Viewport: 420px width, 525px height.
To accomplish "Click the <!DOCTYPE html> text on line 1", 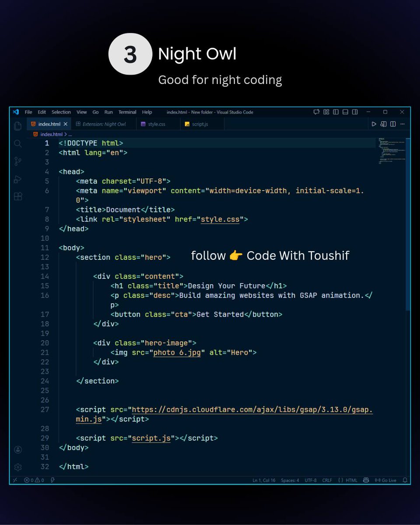I will (x=91, y=143).
